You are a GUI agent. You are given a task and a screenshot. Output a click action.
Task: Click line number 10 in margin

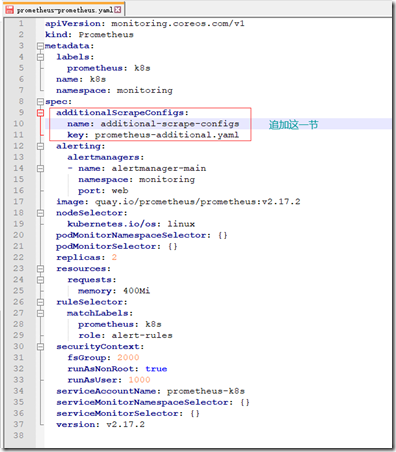pyautogui.click(x=19, y=124)
